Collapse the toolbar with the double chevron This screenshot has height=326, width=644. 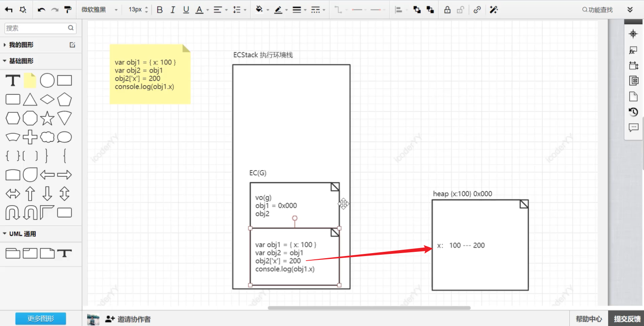(x=630, y=10)
